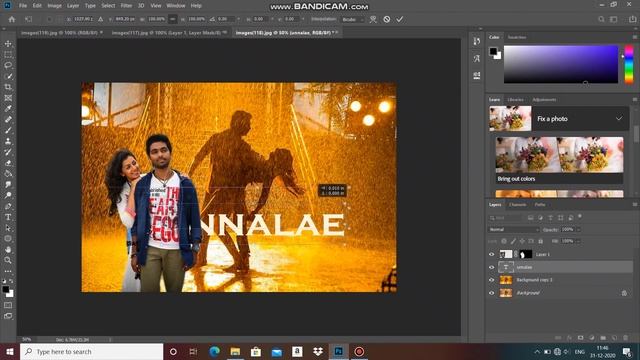Select the Crop tool
The width and height of the screenshot is (640, 360).
tap(8, 87)
